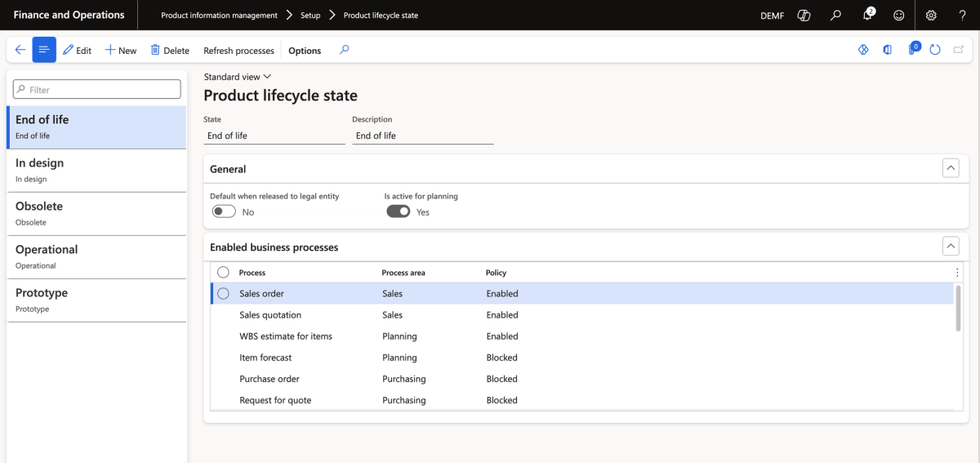This screenshot has height=463, width=980.
Task: Click the page refresh circular arrow icon
Action: pyautogui.click(x=935, y=50)
